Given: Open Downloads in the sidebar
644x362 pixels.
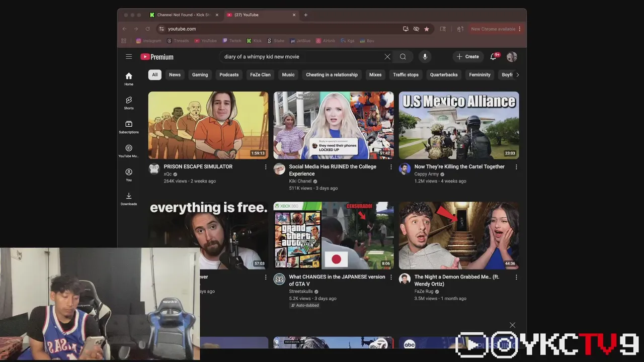Looking at the screenshot, I should click(x=129, y=199).
